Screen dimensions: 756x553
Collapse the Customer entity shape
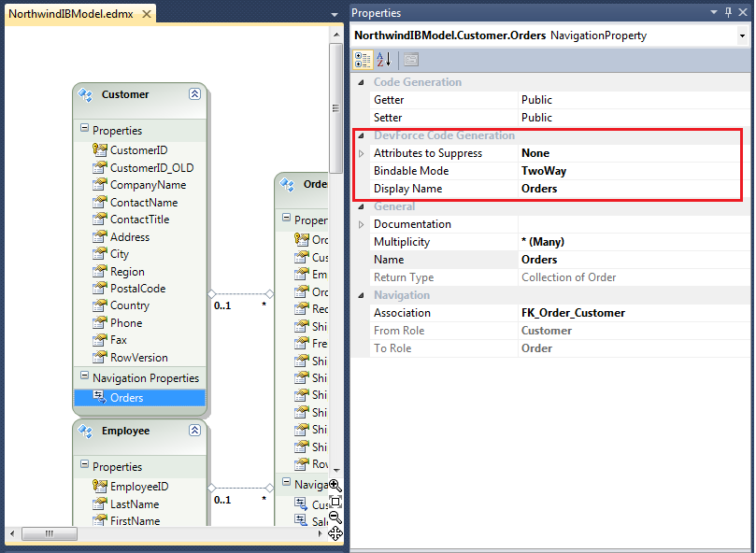[x=194, y=94]
